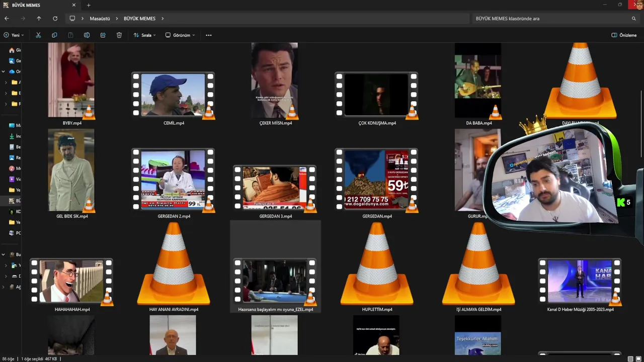Select GERGEDAN 3.mp4 thumbnail

275,189
